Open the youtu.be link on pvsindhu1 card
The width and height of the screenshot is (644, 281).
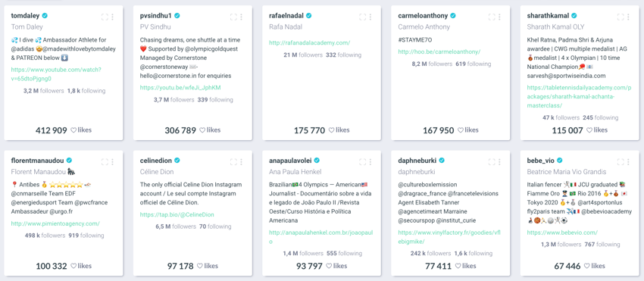180,88
